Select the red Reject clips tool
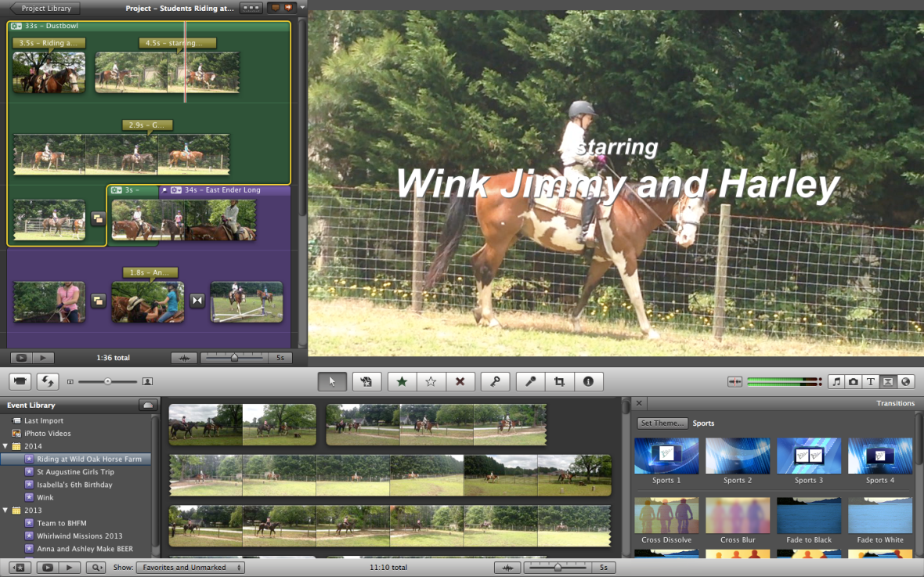 pyautogui.click(x=460, y=381)
